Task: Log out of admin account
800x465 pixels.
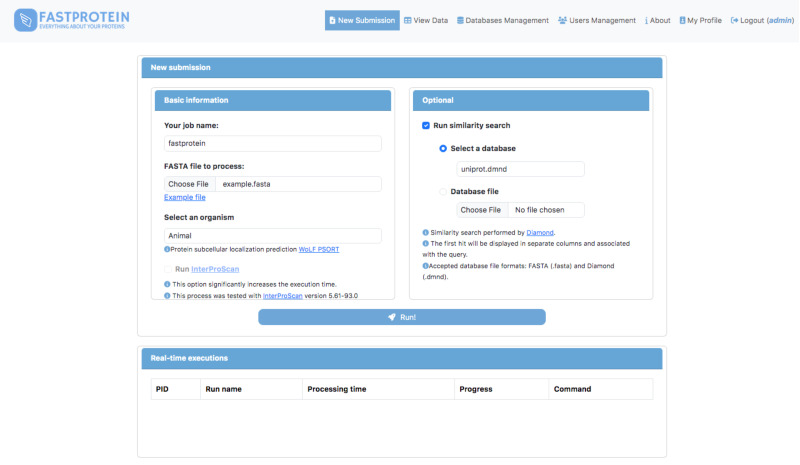Action: click(x=762, y=20)
